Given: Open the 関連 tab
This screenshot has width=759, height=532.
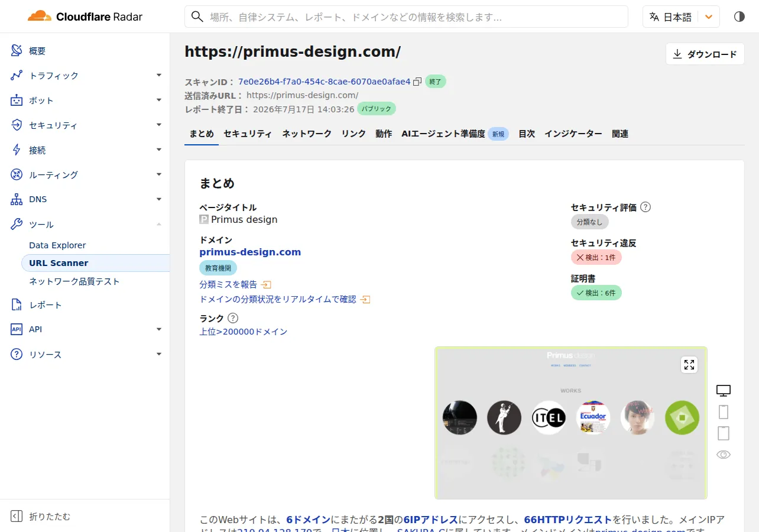Looking at the screenshot, I should (620, 134).
